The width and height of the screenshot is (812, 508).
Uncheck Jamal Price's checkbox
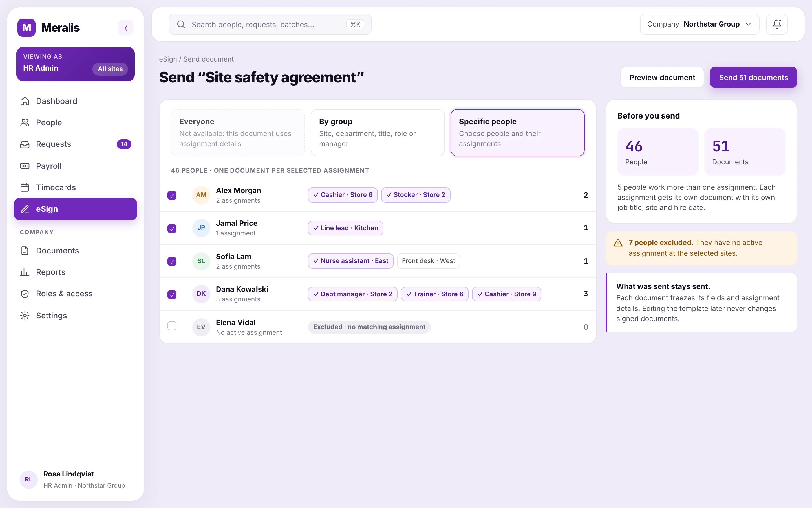172,229
